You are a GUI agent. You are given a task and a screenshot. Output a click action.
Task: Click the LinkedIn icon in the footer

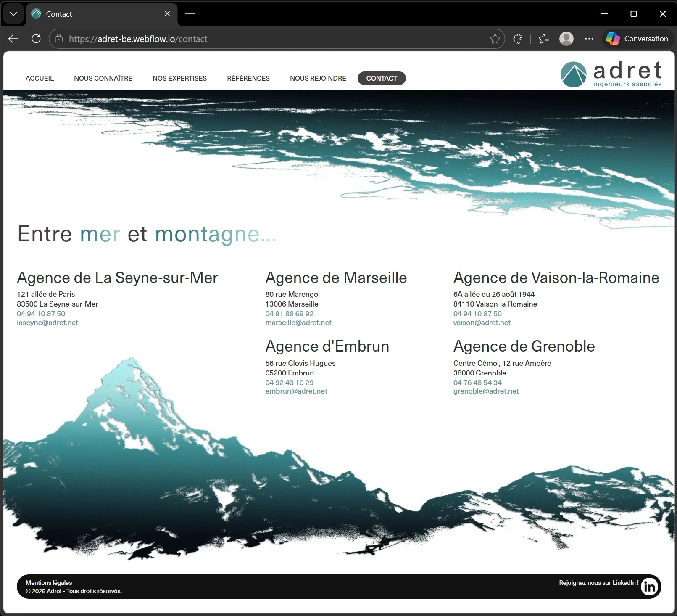[x=649, y=586]
